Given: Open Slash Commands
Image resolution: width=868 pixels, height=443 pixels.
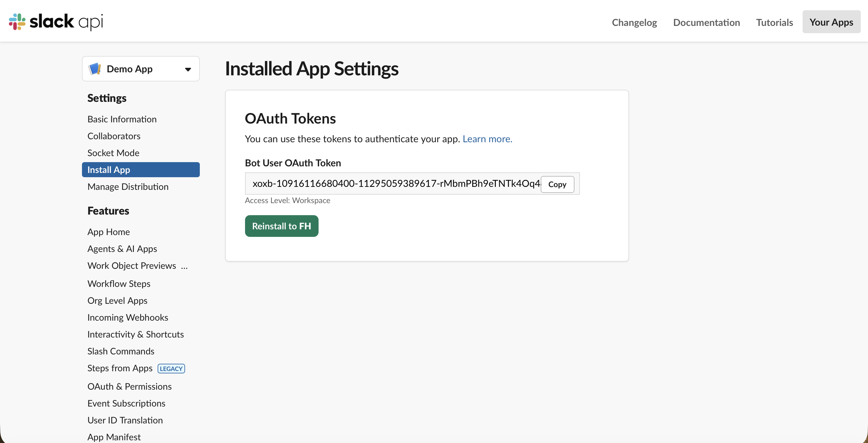Looking at the screenshot, I should click(121, 351).
